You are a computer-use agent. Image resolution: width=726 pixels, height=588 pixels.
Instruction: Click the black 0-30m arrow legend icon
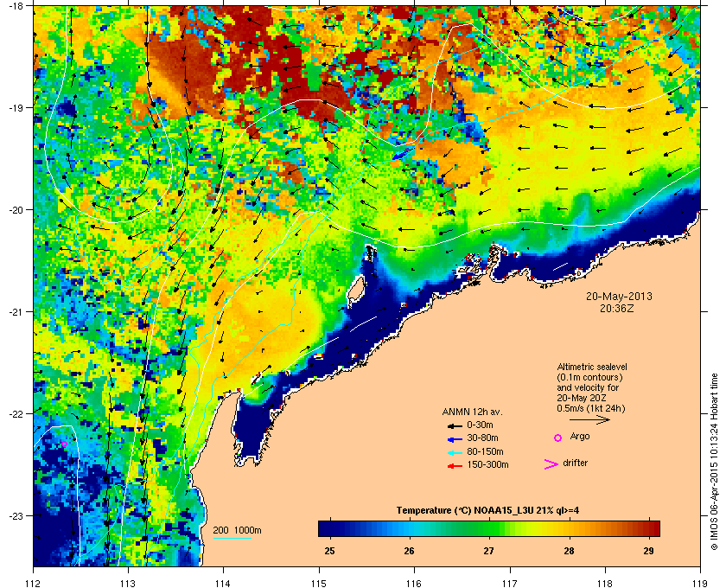pyautogui.click(x=455, y=425)
